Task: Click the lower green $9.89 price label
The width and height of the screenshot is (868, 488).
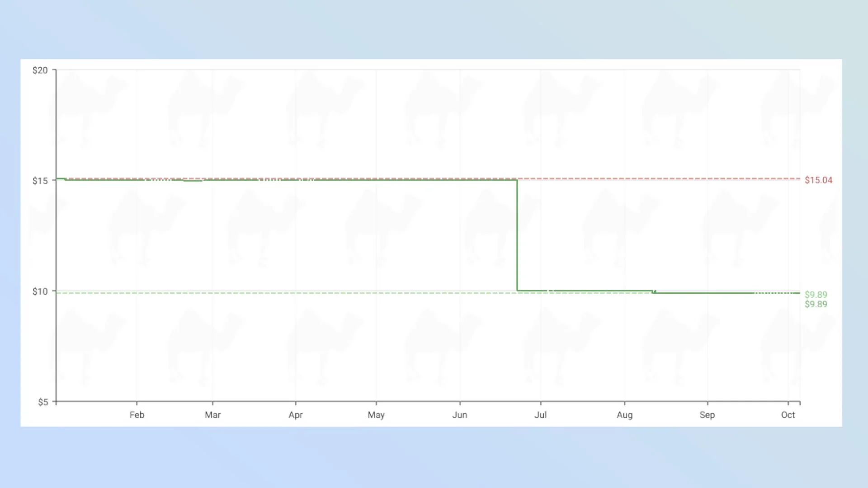Action: [816, 305]
